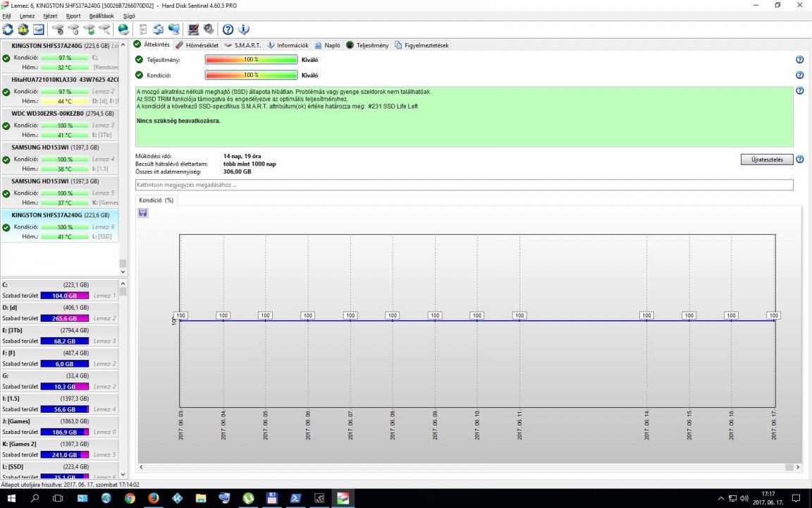This screenshot has height=508, width=812.
Task: Switch to the Teljesítmény tab
Action: pos(367,45)
